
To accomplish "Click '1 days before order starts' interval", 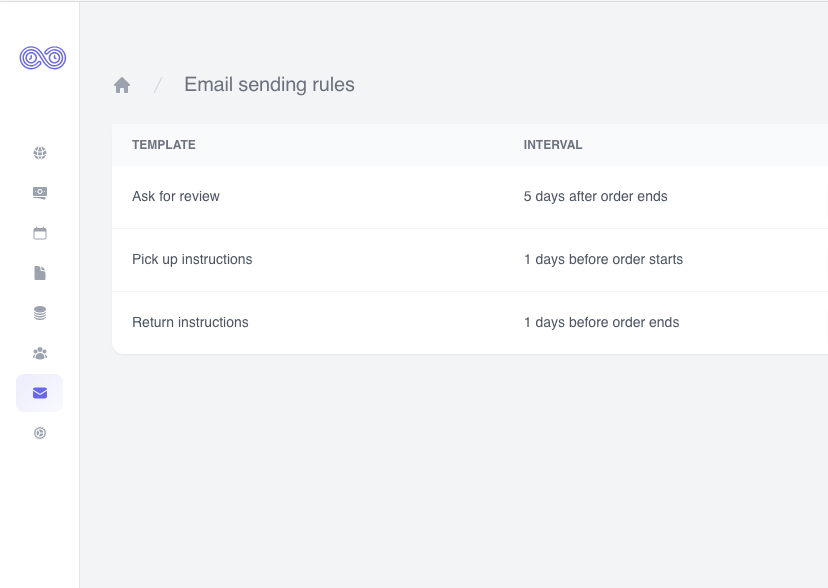I will tap(603, 259).
